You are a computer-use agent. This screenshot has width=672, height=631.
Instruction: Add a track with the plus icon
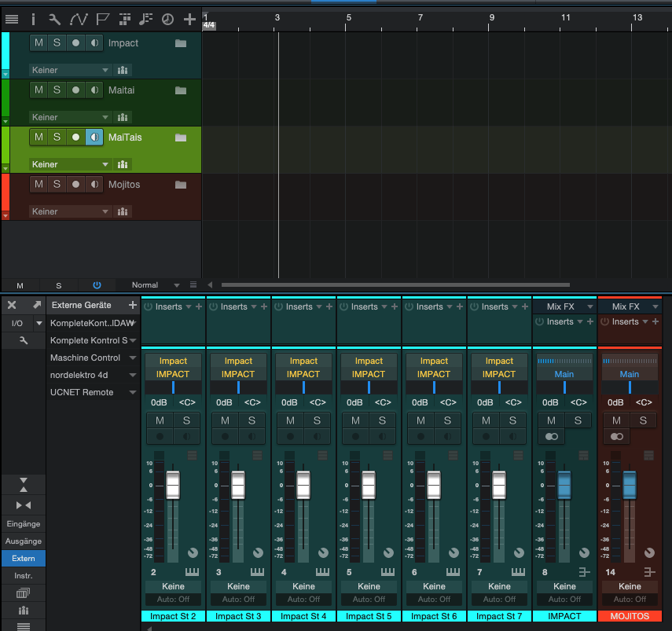pyautogui.click(x=189, y=19)
